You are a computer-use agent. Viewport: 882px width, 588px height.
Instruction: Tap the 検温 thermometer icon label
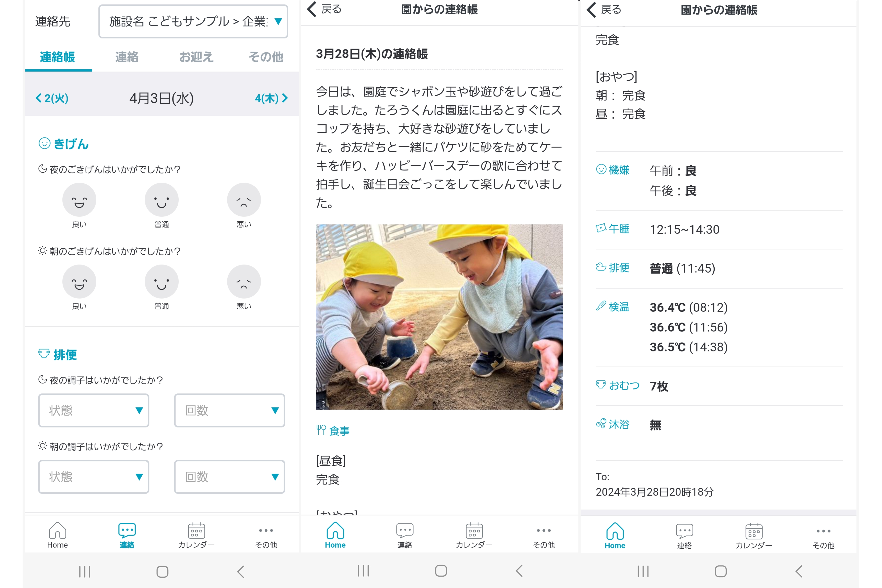click(x=613, y=307)
